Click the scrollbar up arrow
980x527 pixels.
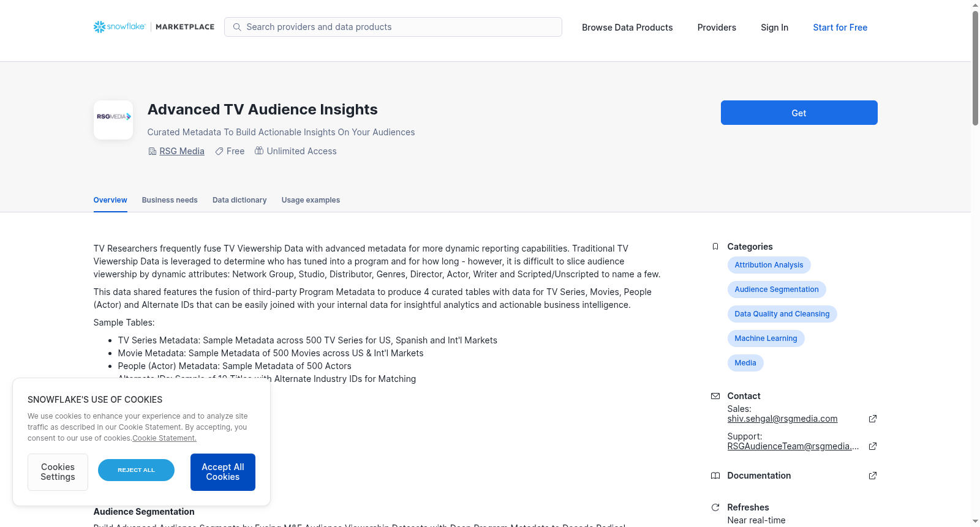[x=975, y=5]
